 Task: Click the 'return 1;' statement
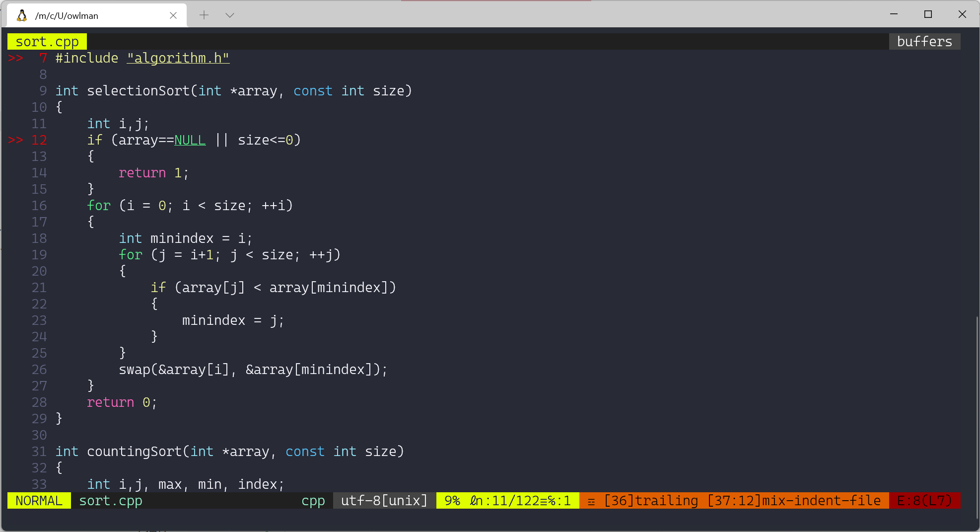coord(154,173)
